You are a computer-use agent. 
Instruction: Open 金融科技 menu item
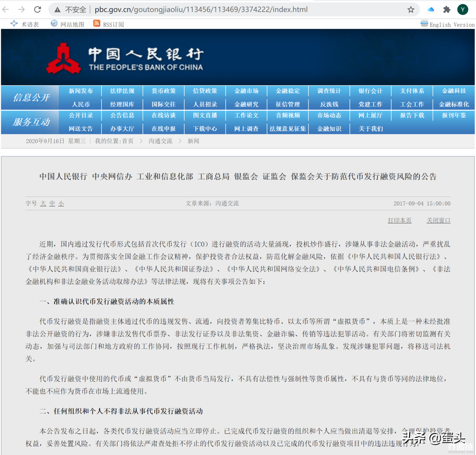coord(454,91)
